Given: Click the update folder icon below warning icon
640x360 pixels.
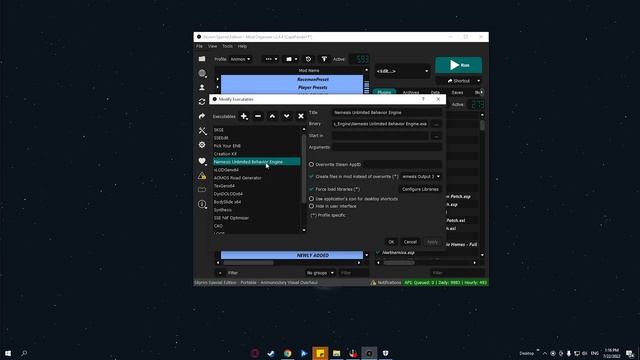Looking at the screenshot, I should tap(202, 190).
